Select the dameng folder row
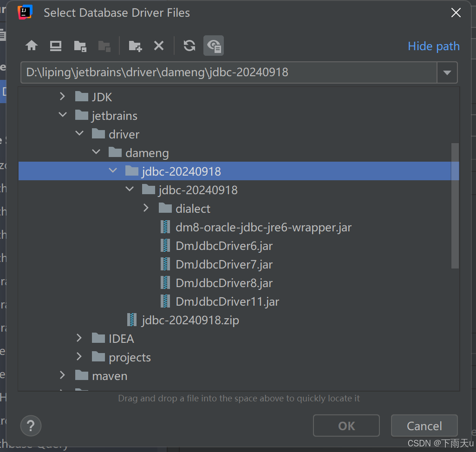This screenshot has height=452, width=476. 239,153
